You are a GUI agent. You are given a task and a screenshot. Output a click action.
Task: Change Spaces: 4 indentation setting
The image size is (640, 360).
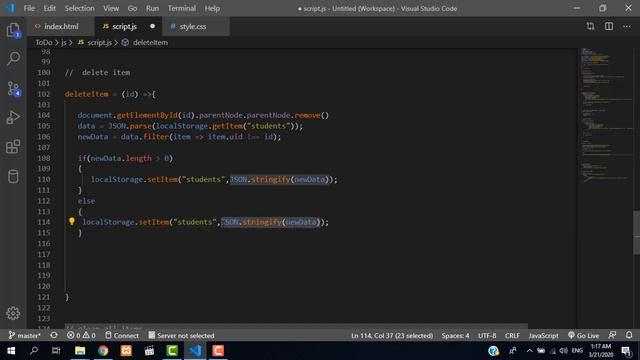455,336
